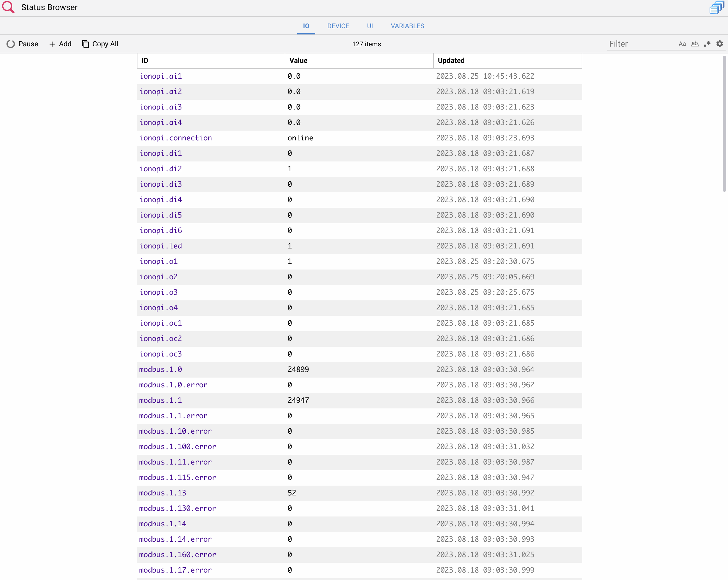
Task: Switch to the VARIABLES tab
Action: [x=407, y=26]
